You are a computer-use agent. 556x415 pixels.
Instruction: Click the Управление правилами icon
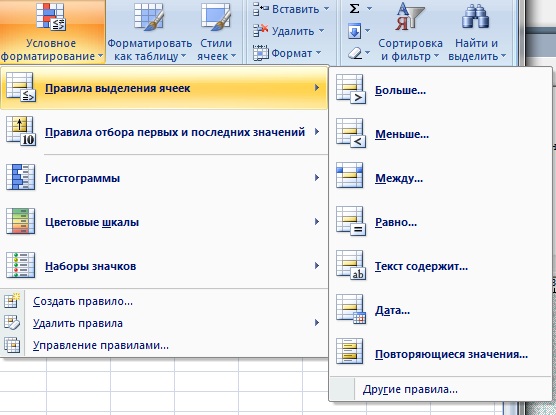tap(12, 345)
